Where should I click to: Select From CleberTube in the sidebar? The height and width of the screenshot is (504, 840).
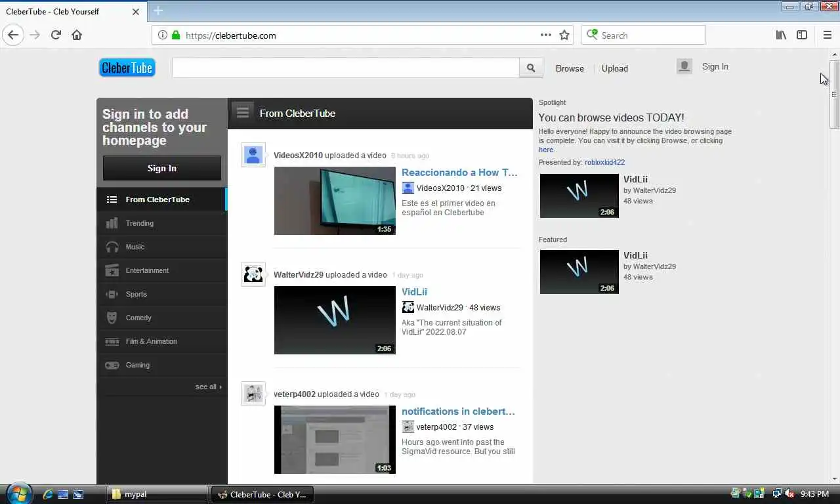click(x=161, y=199)
